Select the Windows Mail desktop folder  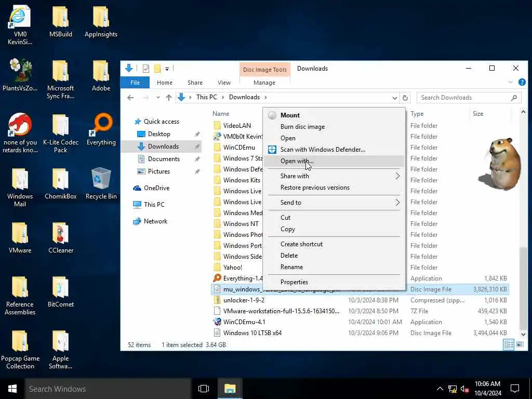click(x=20, y=187)
